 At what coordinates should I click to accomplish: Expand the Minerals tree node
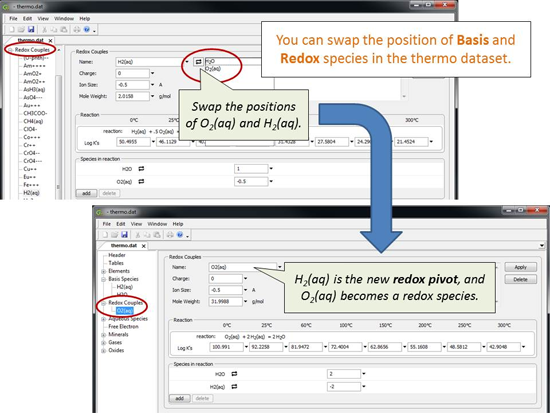(x=103, y=334)
